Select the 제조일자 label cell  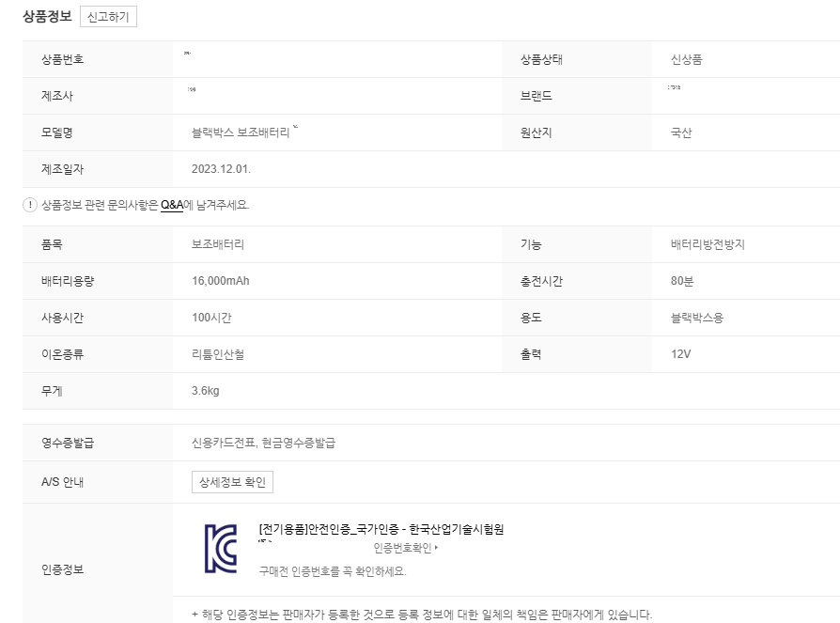[98, 169]
